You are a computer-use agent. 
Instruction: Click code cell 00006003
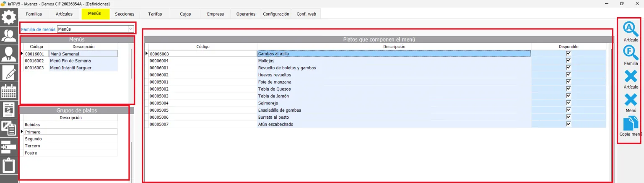pos(203,54)
